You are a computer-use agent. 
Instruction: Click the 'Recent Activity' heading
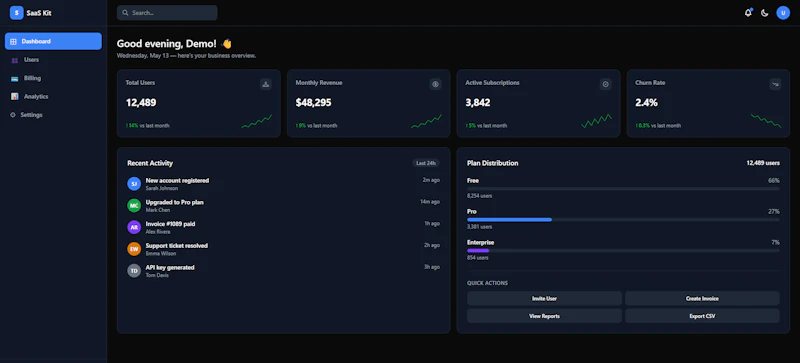tap(150, 163)
